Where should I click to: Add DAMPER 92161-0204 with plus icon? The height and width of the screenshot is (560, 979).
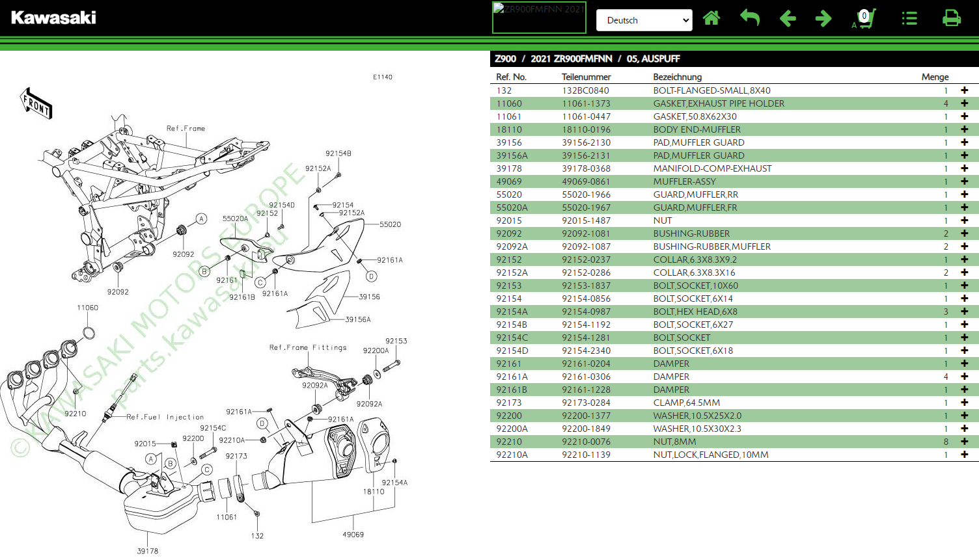[x=964, y=364]
